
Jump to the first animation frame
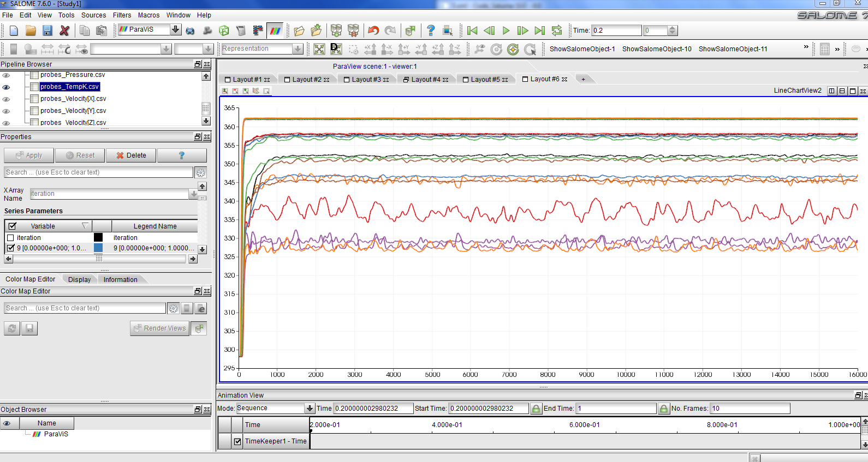[x=472, y=31]
